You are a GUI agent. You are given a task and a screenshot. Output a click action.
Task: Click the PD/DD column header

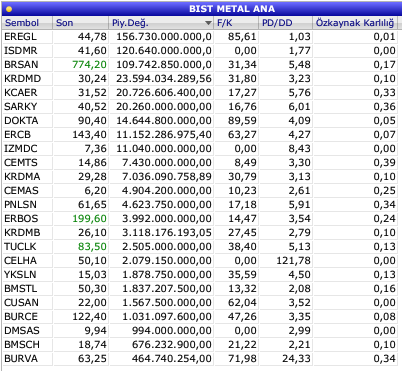[277, 23]
